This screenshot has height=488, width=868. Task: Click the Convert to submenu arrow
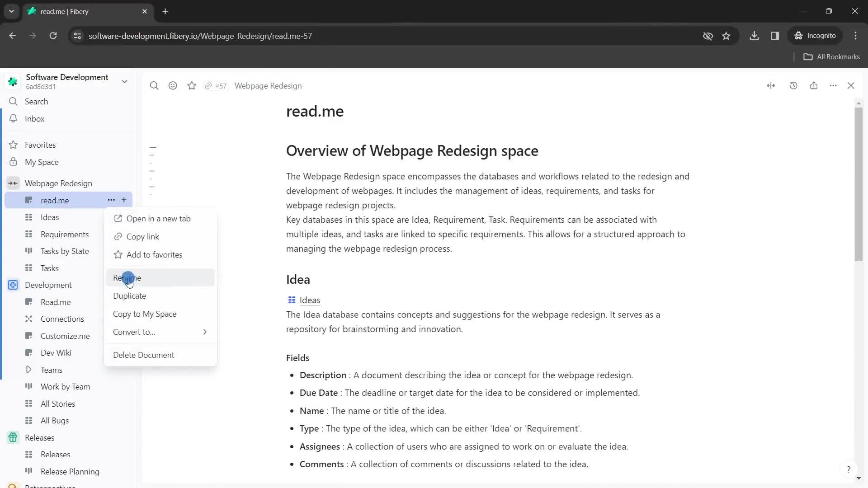click(205, 332)
